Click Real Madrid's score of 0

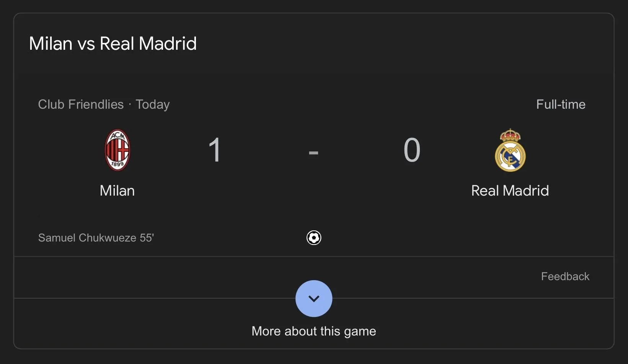412,150
